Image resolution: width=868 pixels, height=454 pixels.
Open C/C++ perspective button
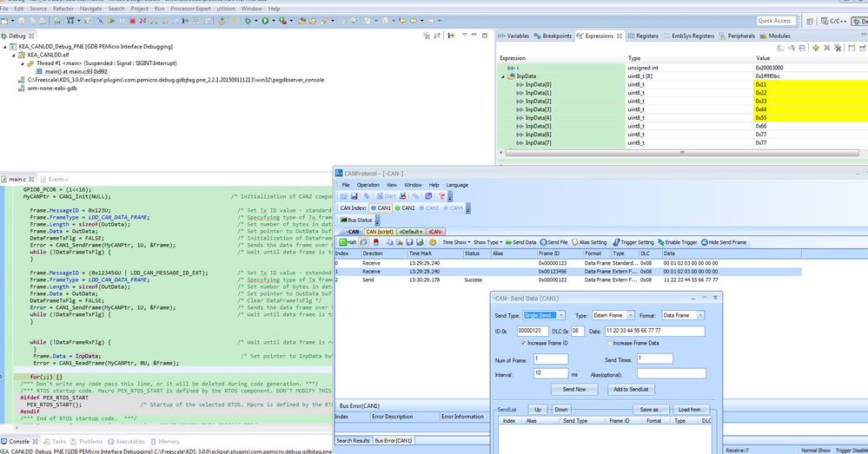point(833,21)
